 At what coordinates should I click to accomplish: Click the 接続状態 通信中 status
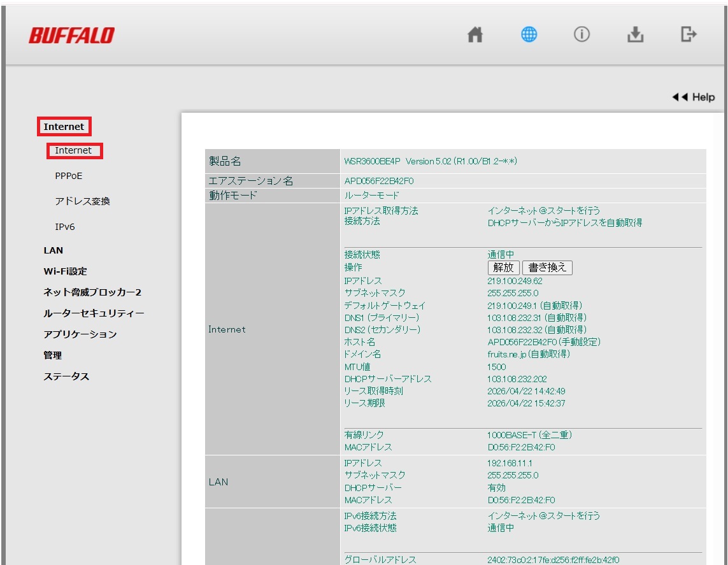(x=501, y=254)
